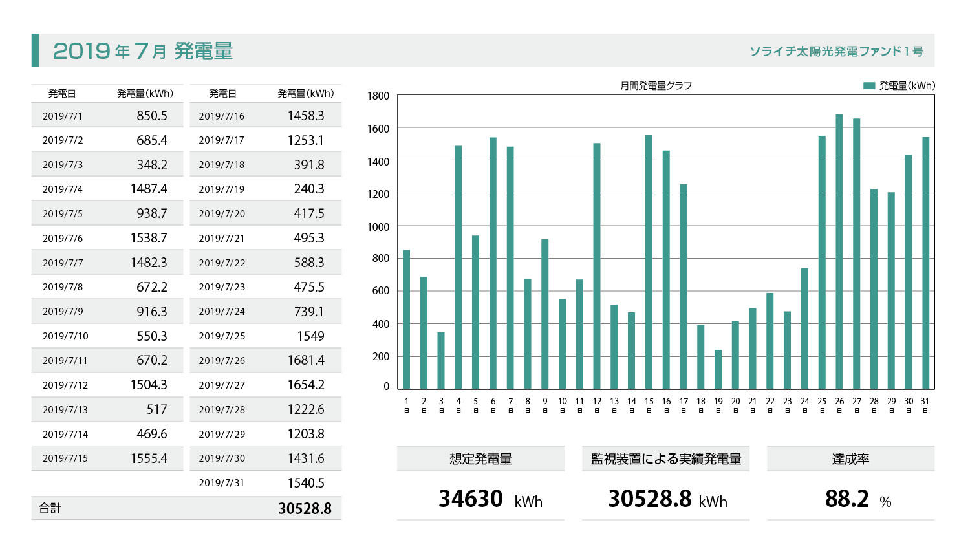
Task: Click the day 12 x-axis label
Action: (x=597, y=405)
